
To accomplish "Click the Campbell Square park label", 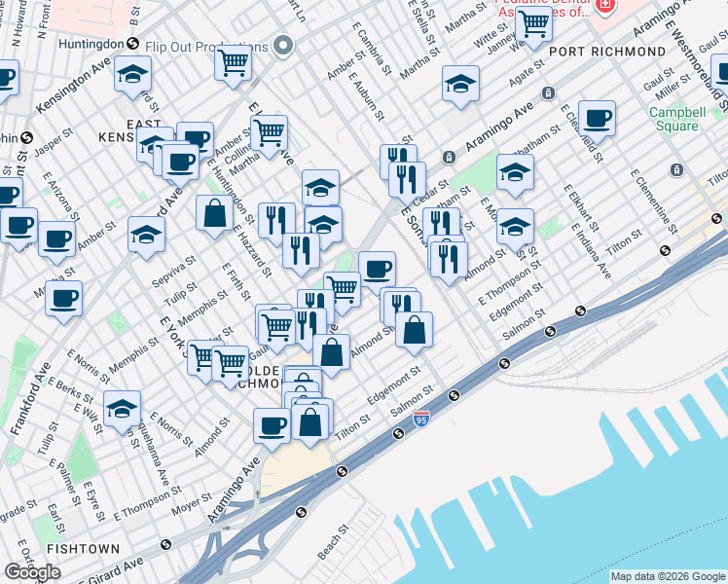I will (677, 120).
